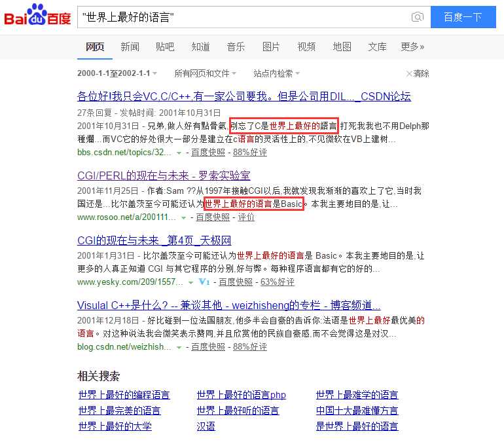Open the 站点内检索 dropdown
This screenshot has height=444, width=504.
[276, 73]
